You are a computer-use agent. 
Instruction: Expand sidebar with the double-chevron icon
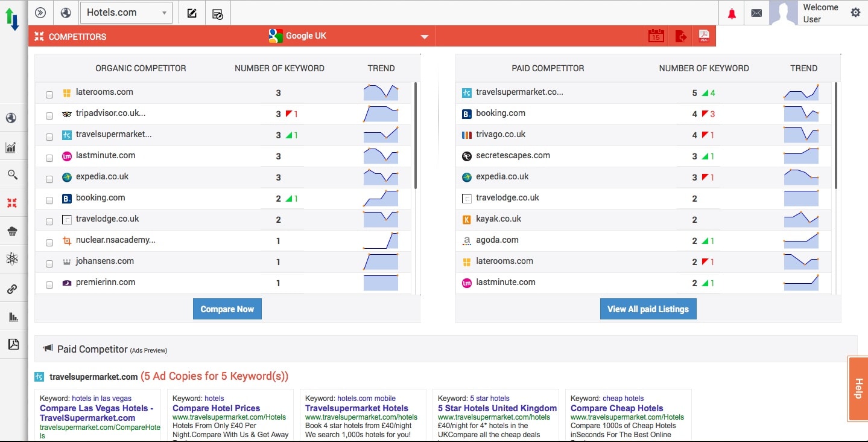[40, 13]
